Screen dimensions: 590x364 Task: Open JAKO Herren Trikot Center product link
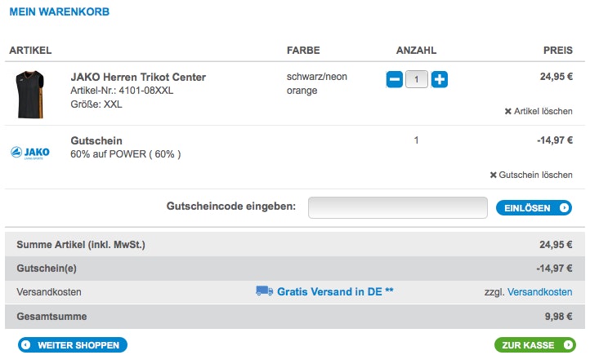138,77
